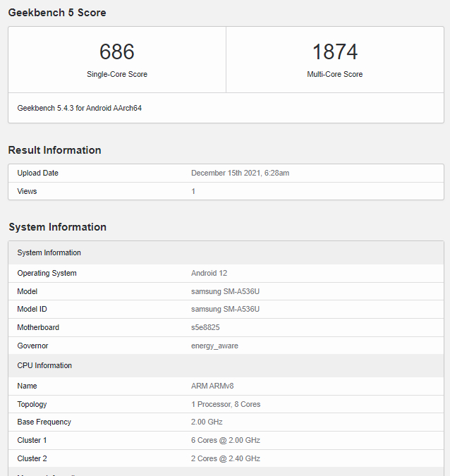Select the s5e8825 motherboard value
The width and height of the screenshot is (450, 476).
coord(205,327)
